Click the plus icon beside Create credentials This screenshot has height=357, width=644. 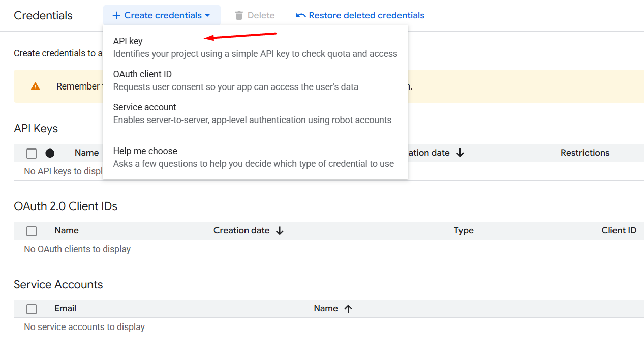point(116,16)
